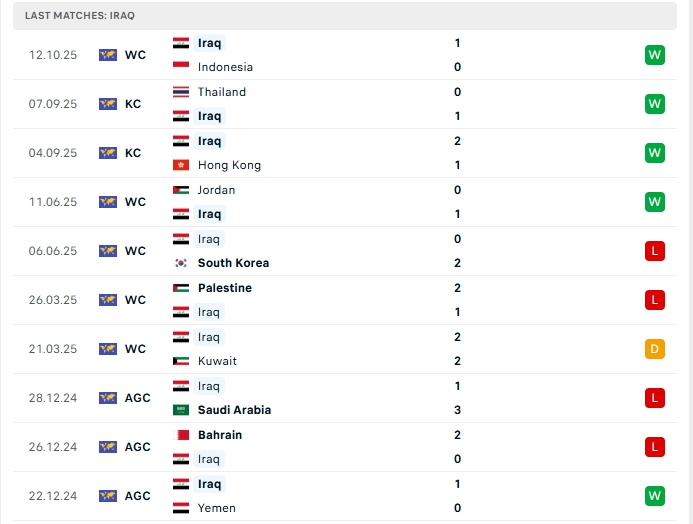Click the Bahrain flag icon
This screenshot has width=693, height=524.
(181, 435)
